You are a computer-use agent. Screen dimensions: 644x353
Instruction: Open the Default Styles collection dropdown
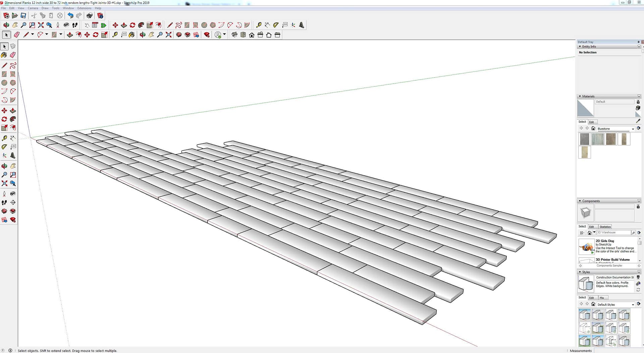click(x=633, y=305)
